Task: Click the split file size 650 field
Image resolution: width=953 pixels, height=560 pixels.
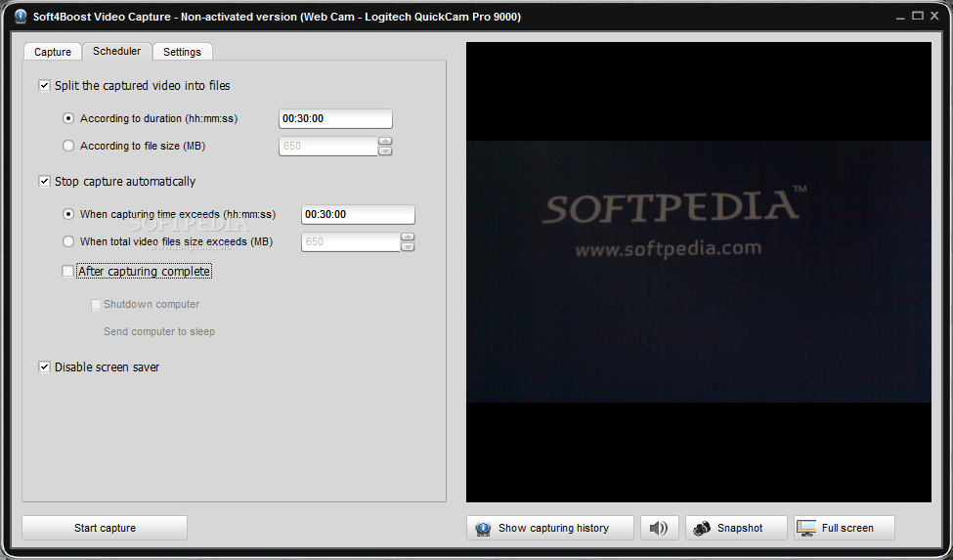Action: pyautogui.click(x=328, y=146)
